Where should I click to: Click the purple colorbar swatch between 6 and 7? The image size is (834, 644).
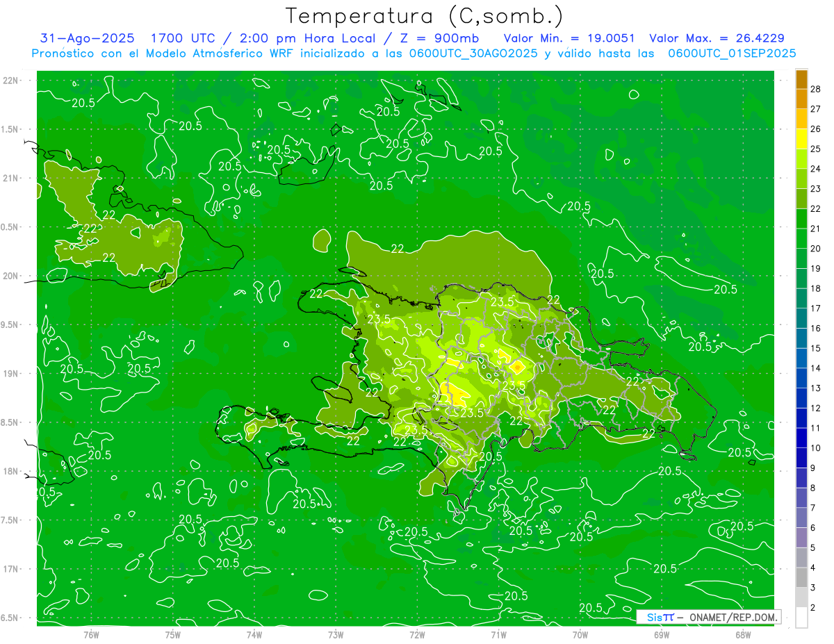[801, 518]
